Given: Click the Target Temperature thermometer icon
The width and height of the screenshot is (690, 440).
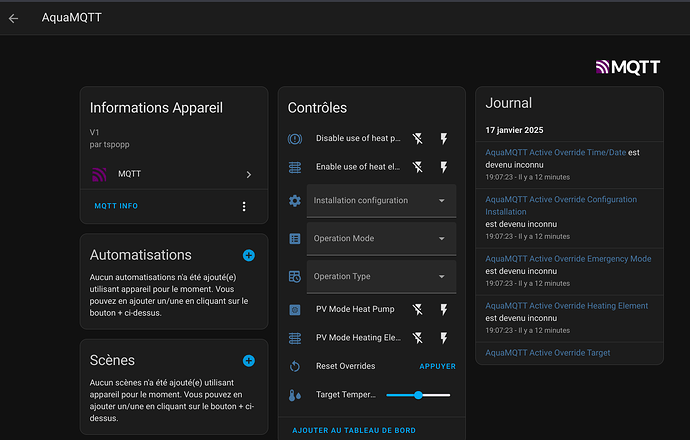Looking at the screenshot, I should click(x=295, y=395).
